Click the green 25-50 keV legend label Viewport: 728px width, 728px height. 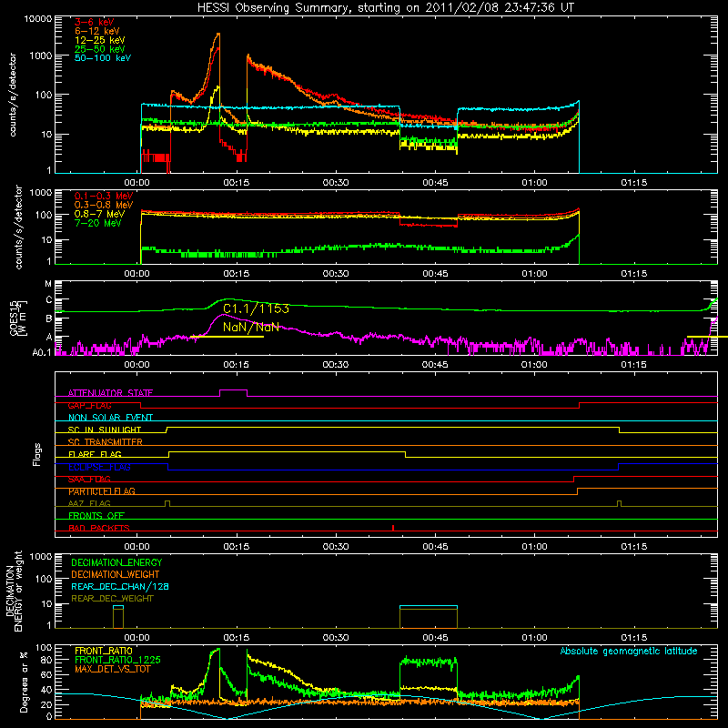(99, 49)
